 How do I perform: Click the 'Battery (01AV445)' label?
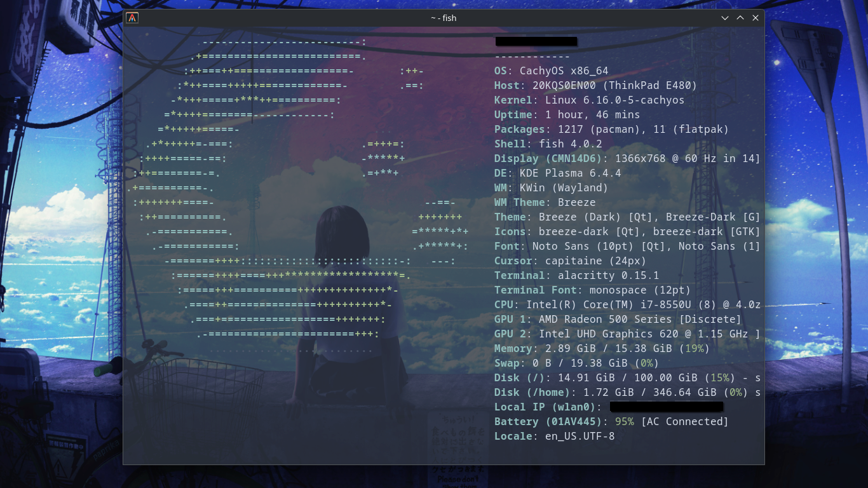click(x=552, y=422)
